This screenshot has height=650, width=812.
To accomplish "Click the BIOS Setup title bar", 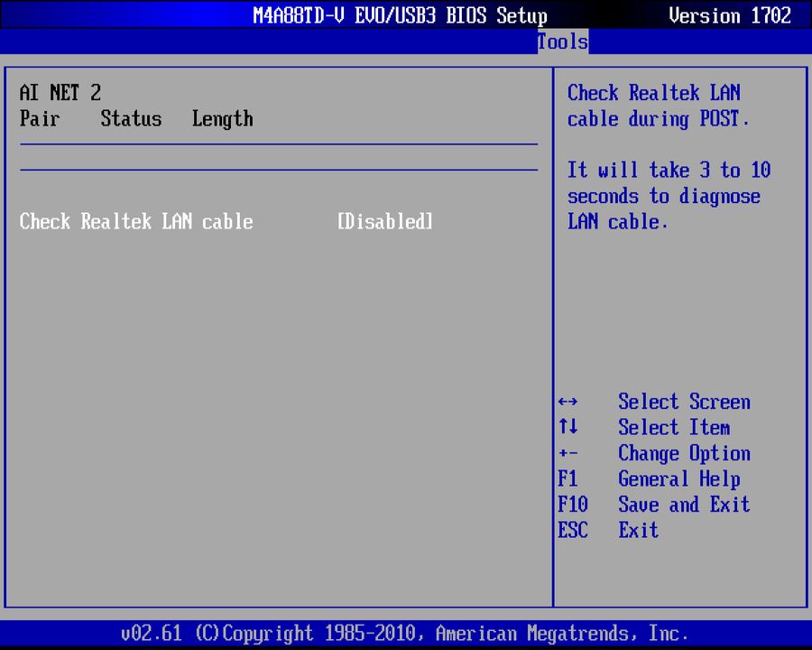I will (401, 14).
